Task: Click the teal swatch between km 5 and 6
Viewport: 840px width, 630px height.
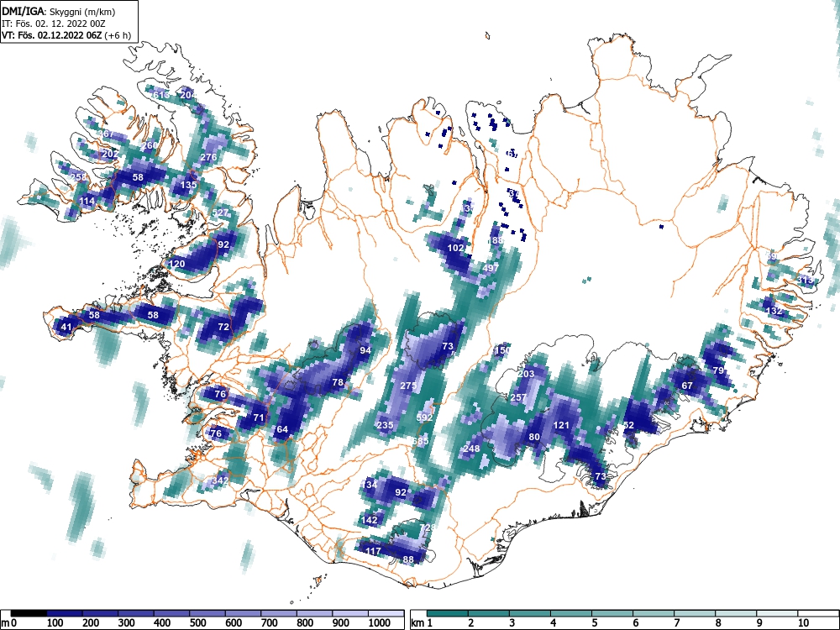Action: tap(612, 613)
